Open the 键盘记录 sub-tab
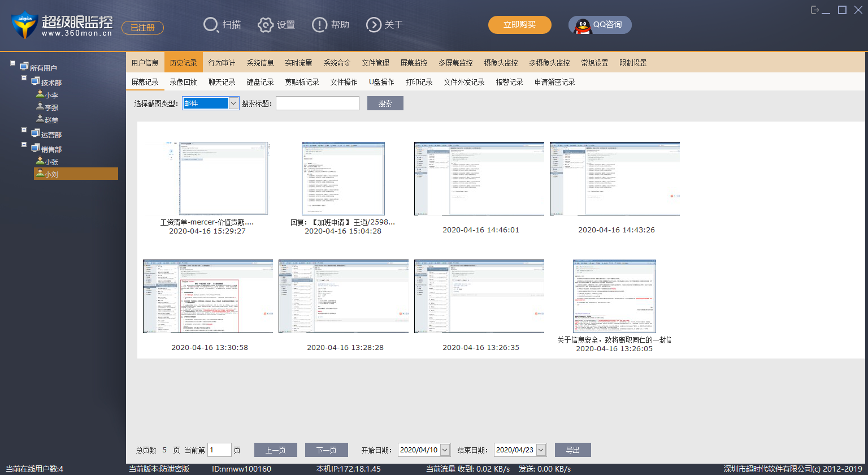The height and width of the screenshot is (475, 868). click(x=260, y=82)
